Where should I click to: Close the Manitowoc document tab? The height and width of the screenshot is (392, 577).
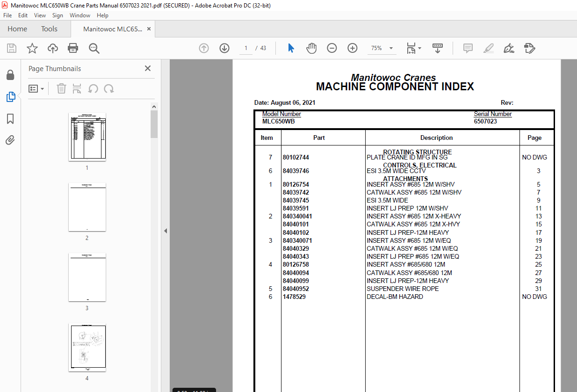tap(149, 29)
